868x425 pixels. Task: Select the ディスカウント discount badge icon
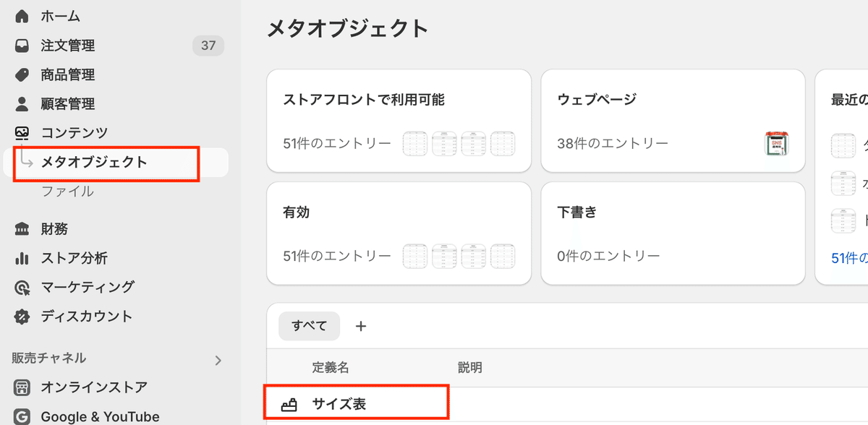click(22, 317)
